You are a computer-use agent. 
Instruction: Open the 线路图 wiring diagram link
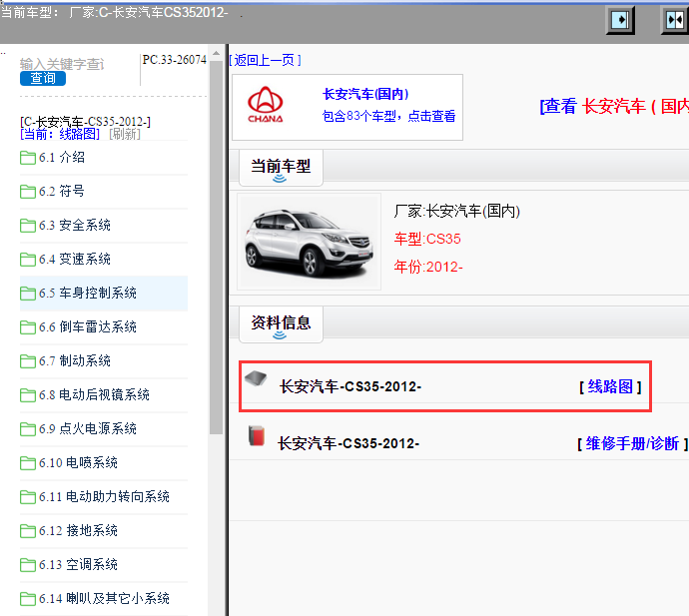click(611, 386)
